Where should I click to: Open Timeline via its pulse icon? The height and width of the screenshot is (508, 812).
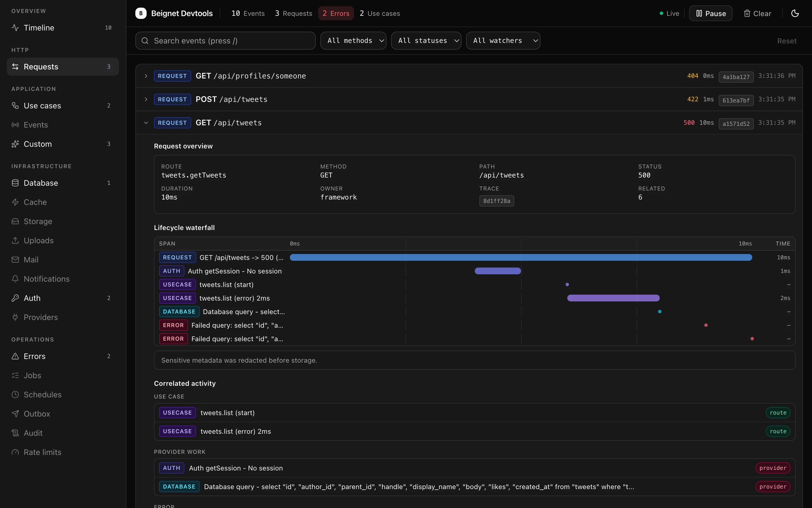pos(15,28)
